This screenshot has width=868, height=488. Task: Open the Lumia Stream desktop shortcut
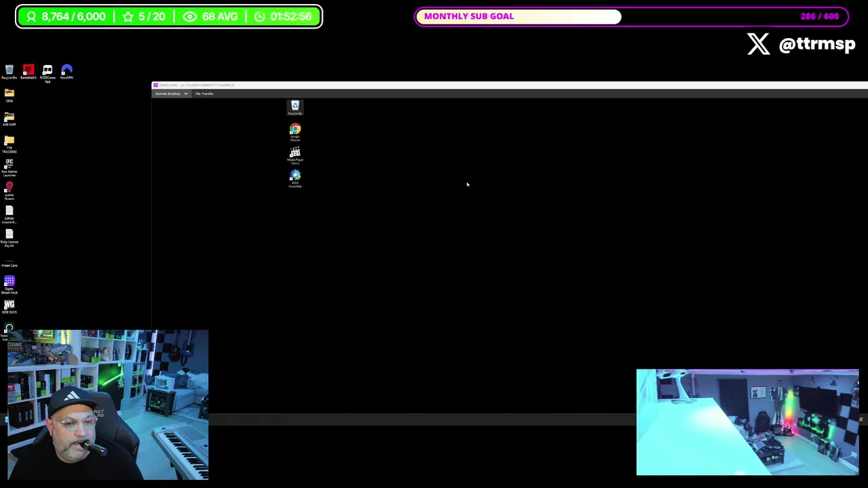[x=9, y=191]
